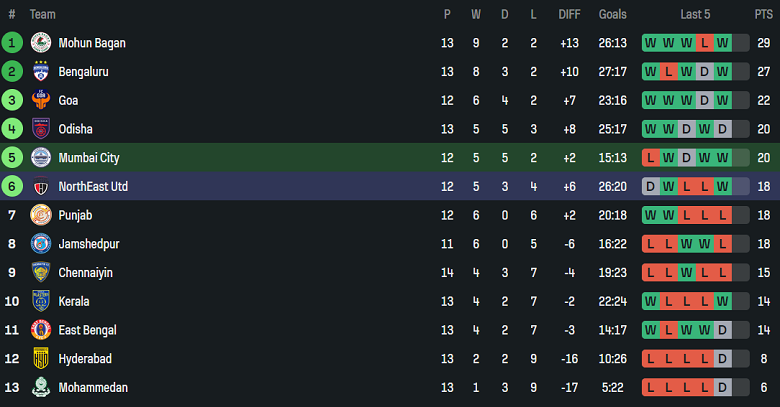Click the Jamshedpur team crest
The height and width of the screenshot is (407, 780).
tap(41, 244)
